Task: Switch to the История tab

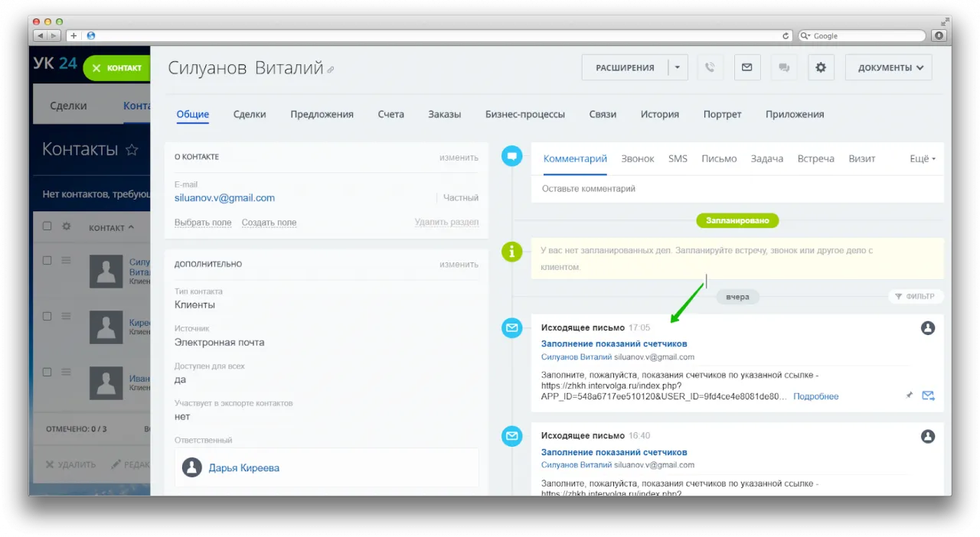Action: 659,114
